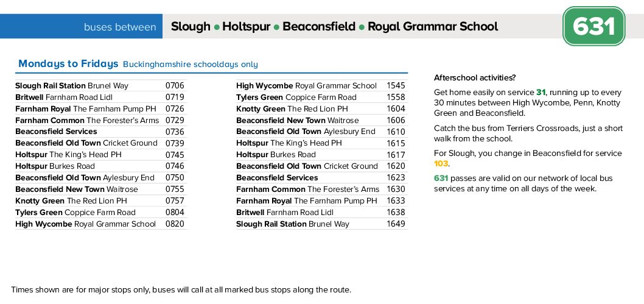This screenshot has height=304, width=644.
Task: Select the Knotty Green Red Lion PH 1604 row
Action: pos(321,109)
